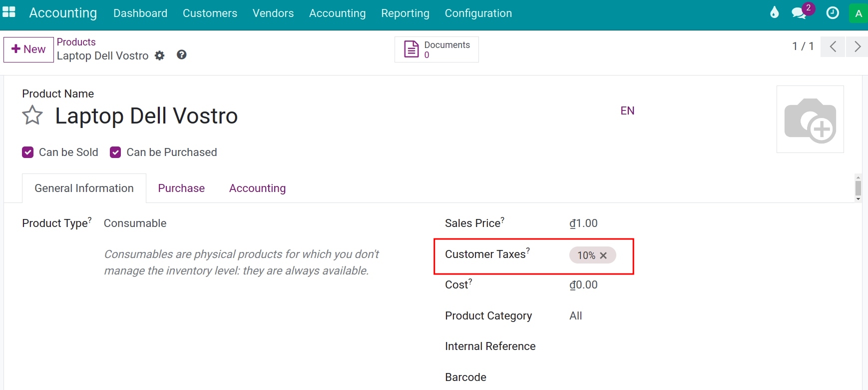The height and width of the screenshot is (390, 868).
Task: Open the Vendors menu
Action: [x=273, y=13]
